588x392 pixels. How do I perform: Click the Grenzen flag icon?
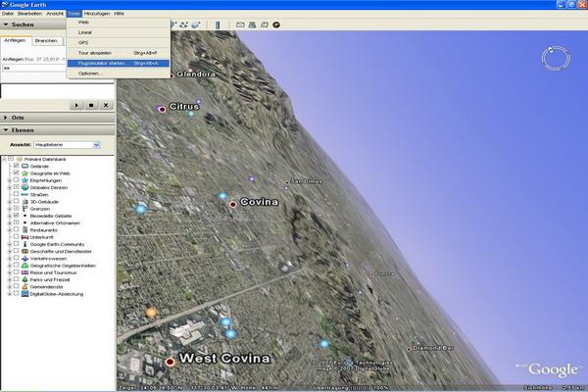tap(24, 209)
